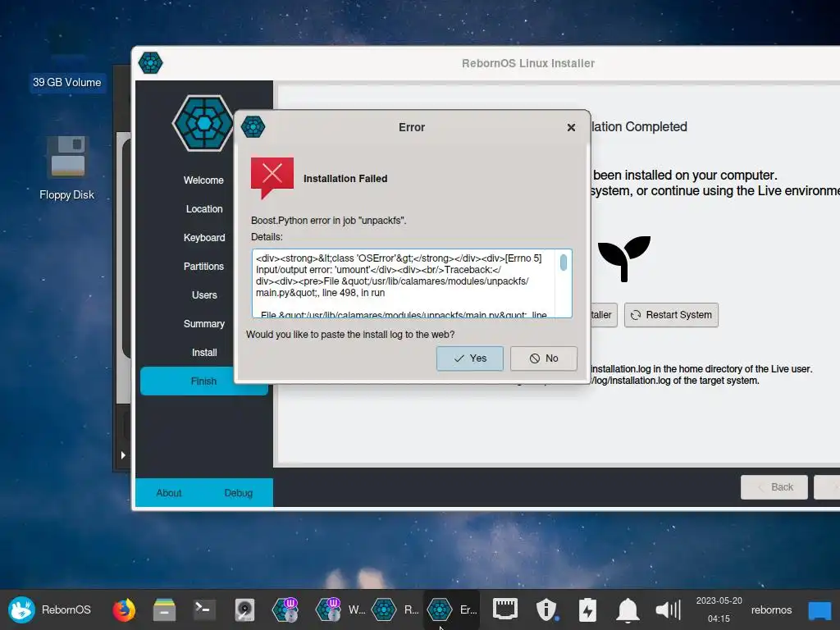Open the power manager battery tray icon

[x=587, y=609]
